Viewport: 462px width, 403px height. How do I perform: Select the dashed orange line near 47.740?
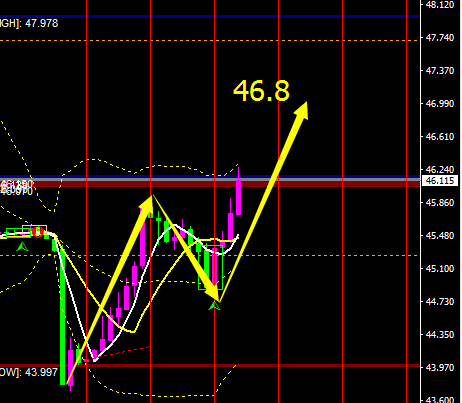[x=210, y=41]
